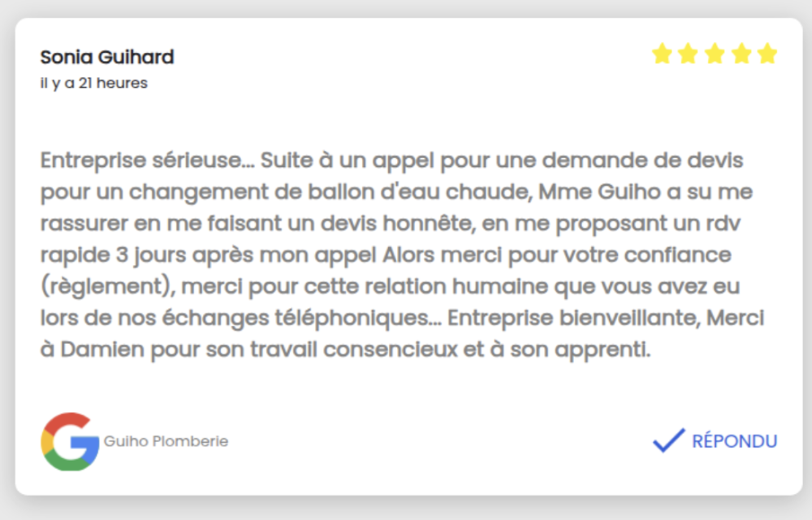
Task: Click the third (middle) rating star
Action: (715, 54)
